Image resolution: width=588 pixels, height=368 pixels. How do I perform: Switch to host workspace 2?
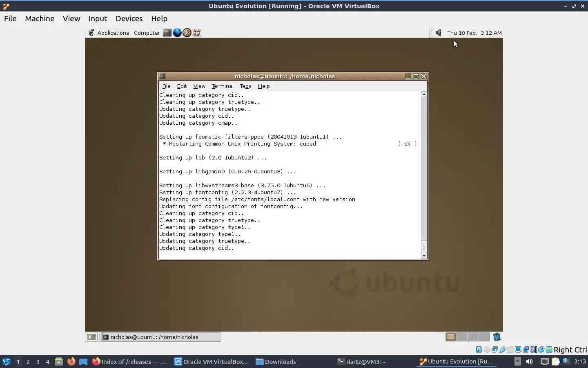tap(28, 361)
